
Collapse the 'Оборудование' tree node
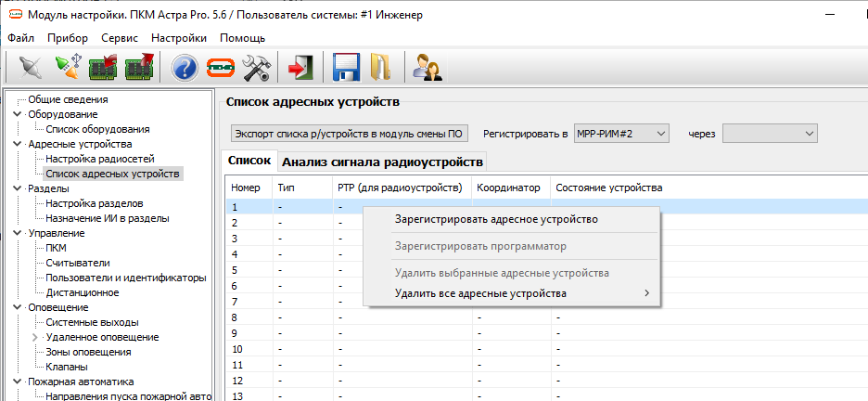(x=17, y=114)
